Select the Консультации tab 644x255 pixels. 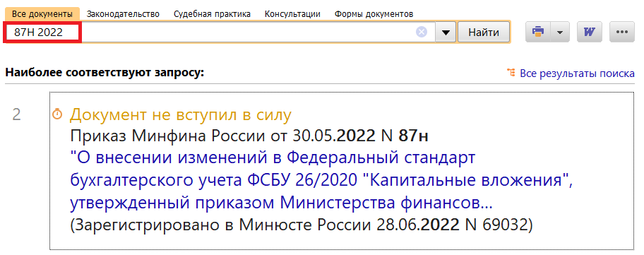pos(292,14)
